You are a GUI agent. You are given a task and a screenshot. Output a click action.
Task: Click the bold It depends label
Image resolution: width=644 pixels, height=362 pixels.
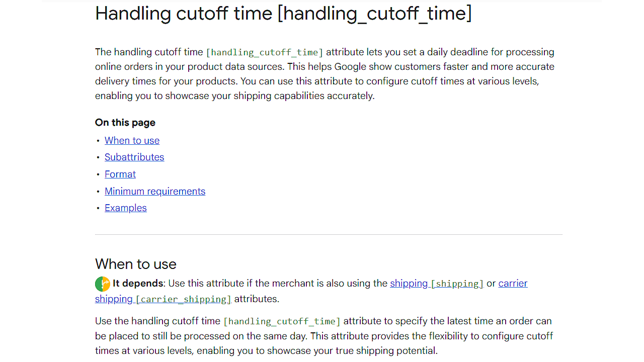(x=138, y=284)
